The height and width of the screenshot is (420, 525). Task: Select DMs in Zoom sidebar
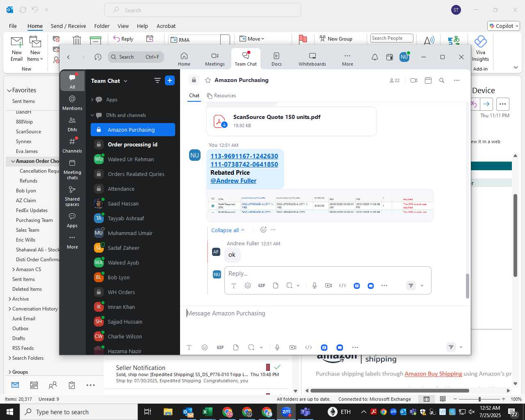[72, 124]
